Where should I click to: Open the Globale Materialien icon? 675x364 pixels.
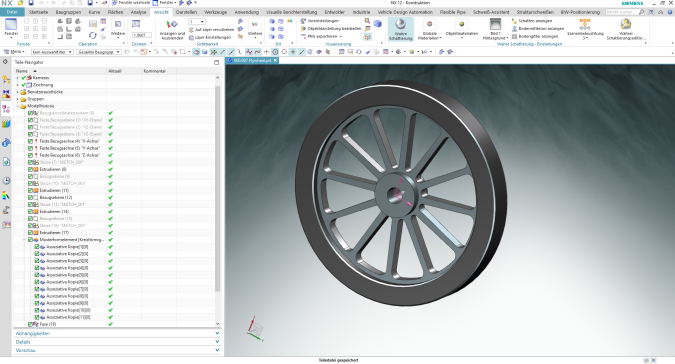point(429,25)
